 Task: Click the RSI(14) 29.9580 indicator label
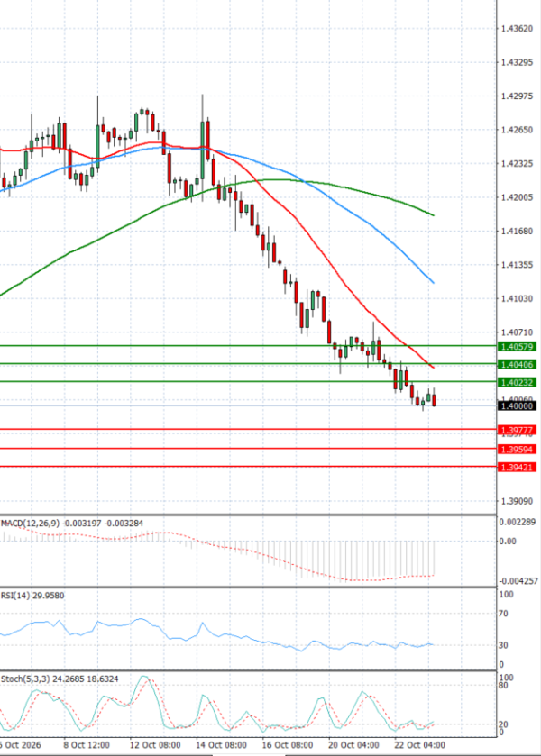(32, 596)
